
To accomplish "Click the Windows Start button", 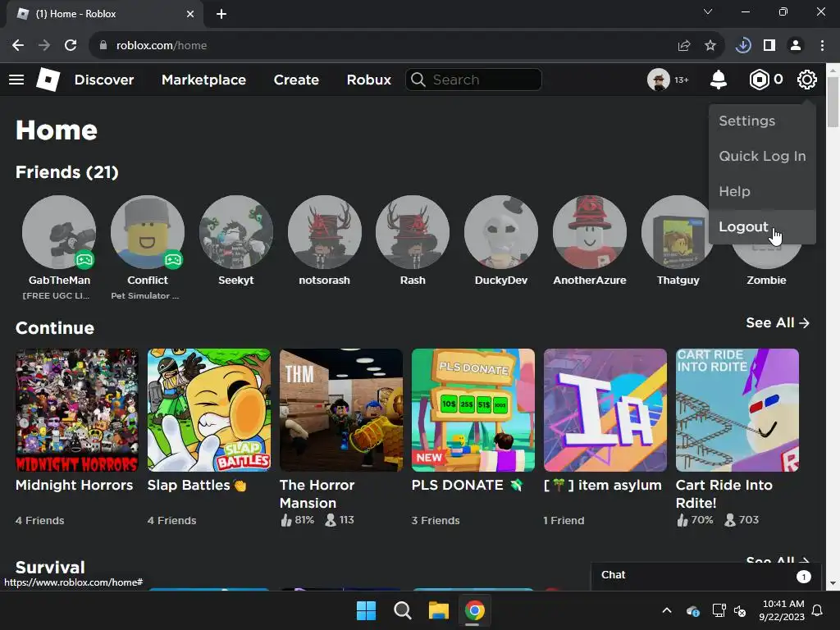I will click(367, 610).
